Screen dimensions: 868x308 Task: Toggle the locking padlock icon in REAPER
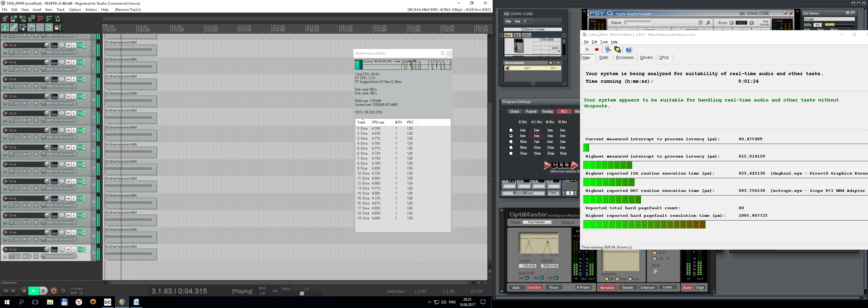point(57,28)
